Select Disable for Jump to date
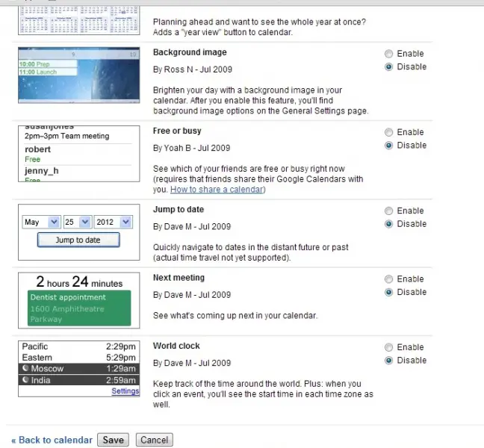This screenshot has width=484, height=448. [388, 224]
